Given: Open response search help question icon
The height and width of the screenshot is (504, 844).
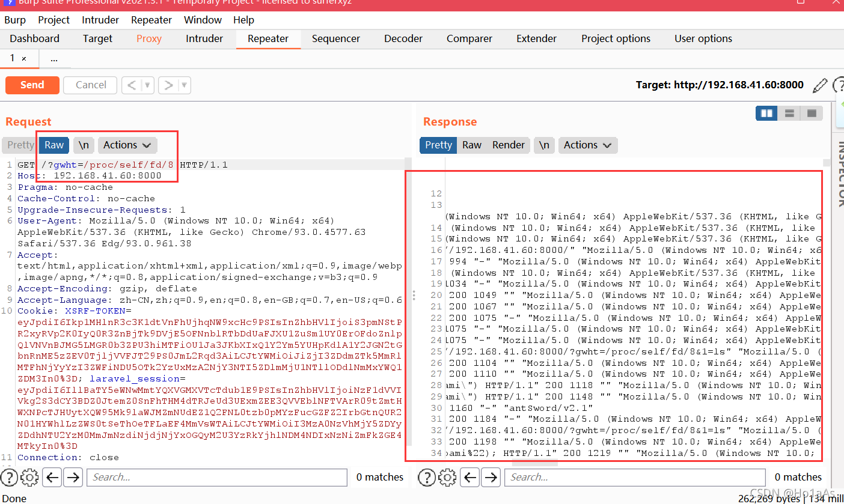Looking at the screenshot, I should point(427,478).
